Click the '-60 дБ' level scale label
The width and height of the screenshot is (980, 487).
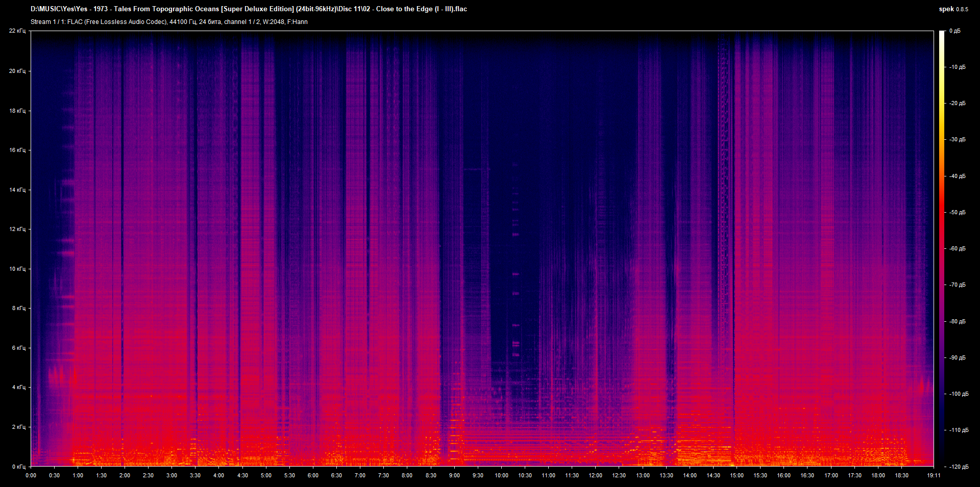(x=957, y=249)
